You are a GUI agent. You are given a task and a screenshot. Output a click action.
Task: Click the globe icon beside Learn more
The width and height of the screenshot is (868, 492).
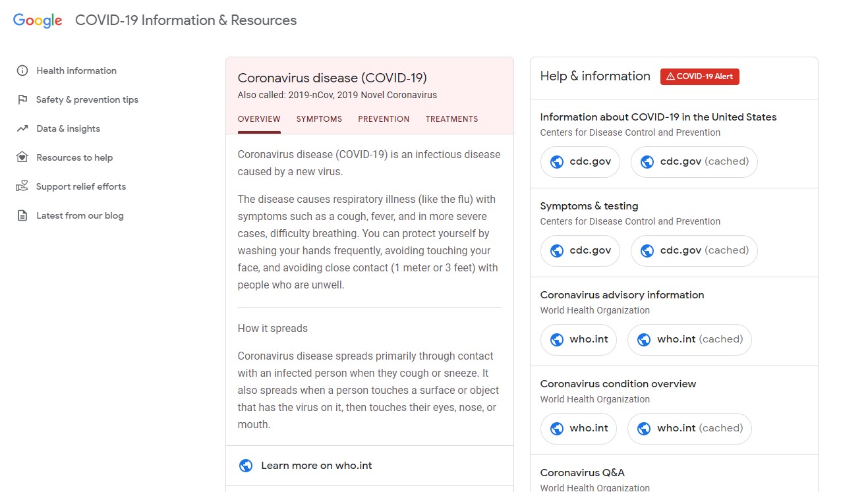click(246, 465)
